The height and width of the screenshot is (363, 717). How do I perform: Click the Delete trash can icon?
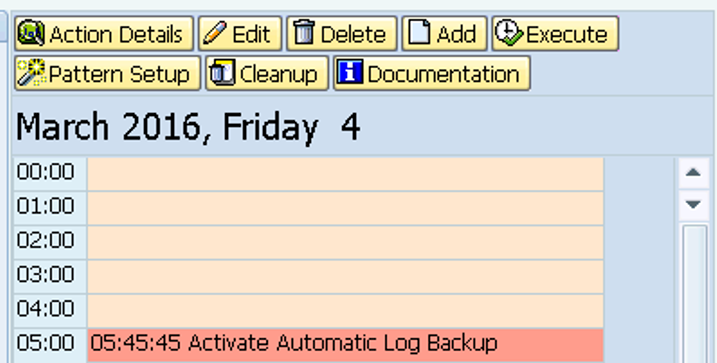point(304,33)
